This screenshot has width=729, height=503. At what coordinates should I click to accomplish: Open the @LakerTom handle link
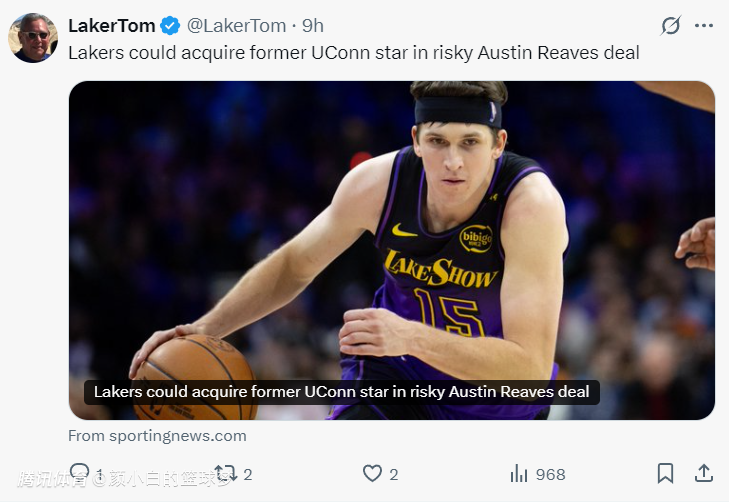[236, 26]
